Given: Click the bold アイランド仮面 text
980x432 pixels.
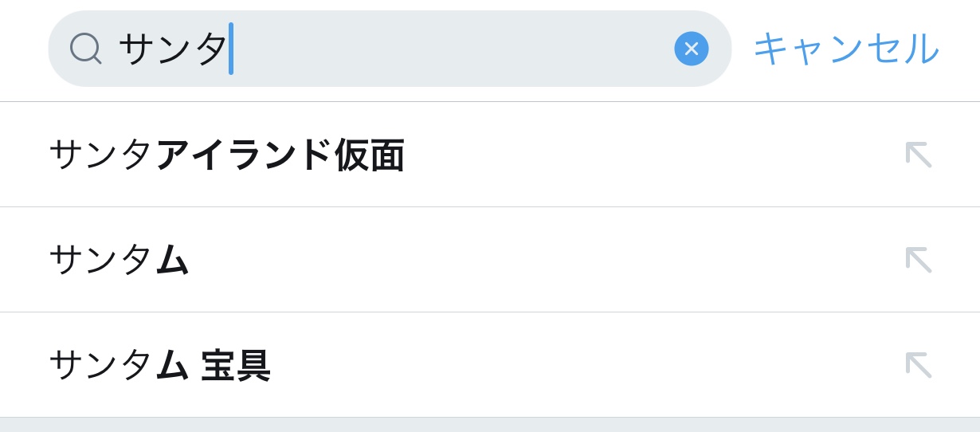Looking at the screenshot, I should (280, 155).
